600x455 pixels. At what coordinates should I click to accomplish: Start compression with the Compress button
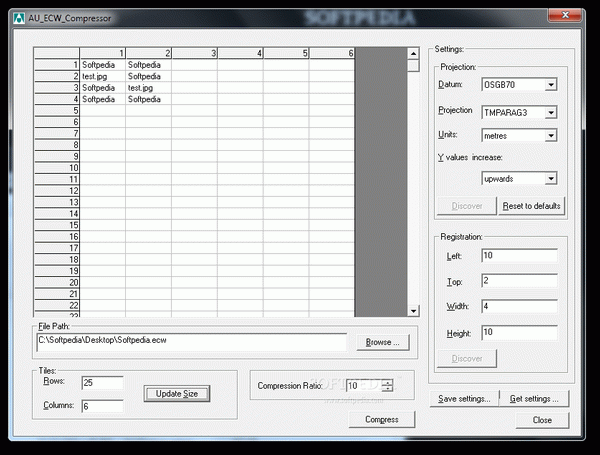pos(381,420)
